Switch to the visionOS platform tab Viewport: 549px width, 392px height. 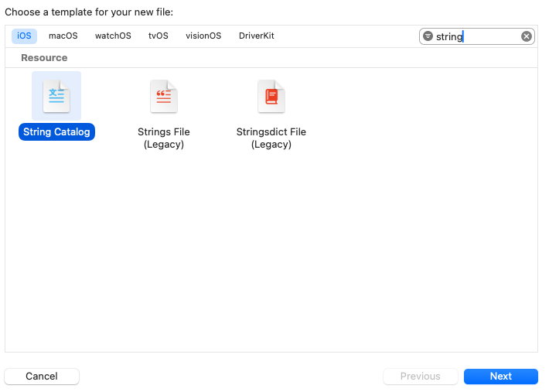click(203, 36)
